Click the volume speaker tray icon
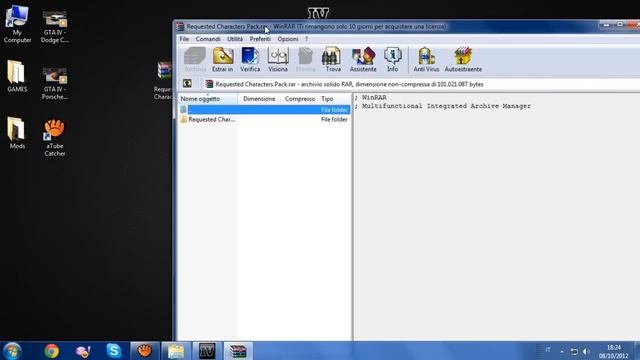The image size is (640, 360). (x=586, y=351)
